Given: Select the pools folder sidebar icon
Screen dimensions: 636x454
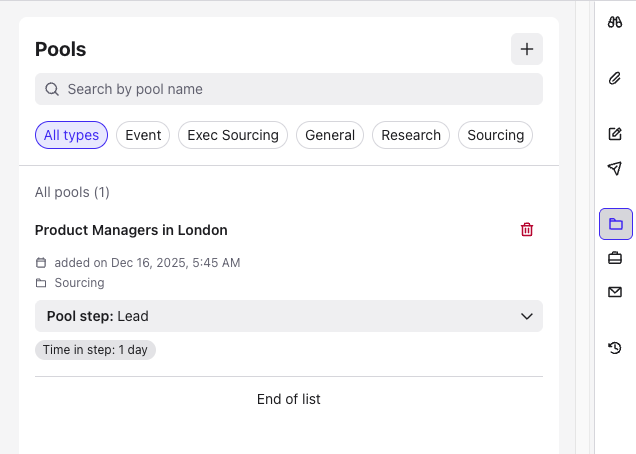Looking at the screenshot, I should tap(615, 224).
